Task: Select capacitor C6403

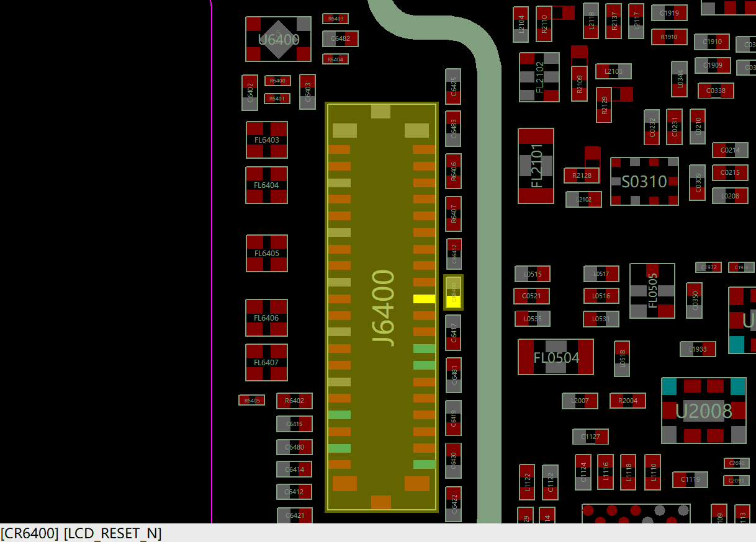Action: tap(307, 92)
